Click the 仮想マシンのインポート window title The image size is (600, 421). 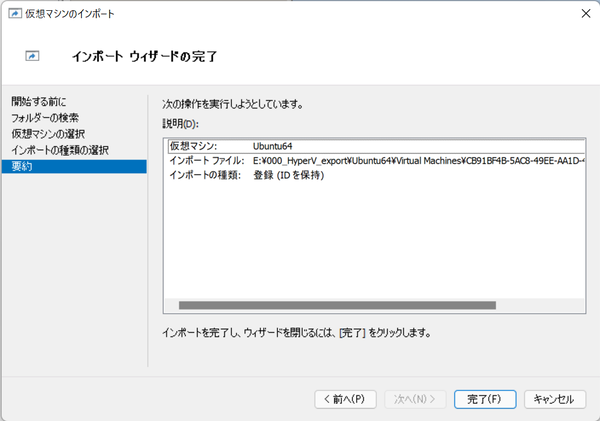coord(70,14)
